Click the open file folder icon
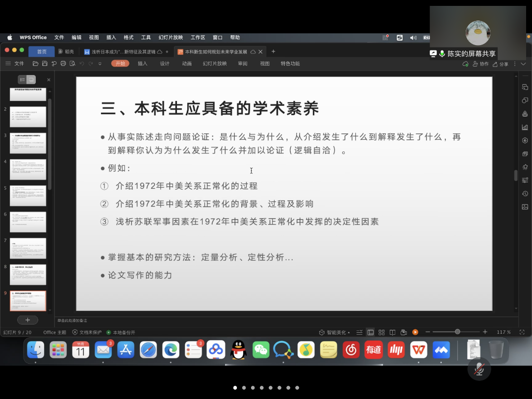532x399 pixels. click(35, 64)
